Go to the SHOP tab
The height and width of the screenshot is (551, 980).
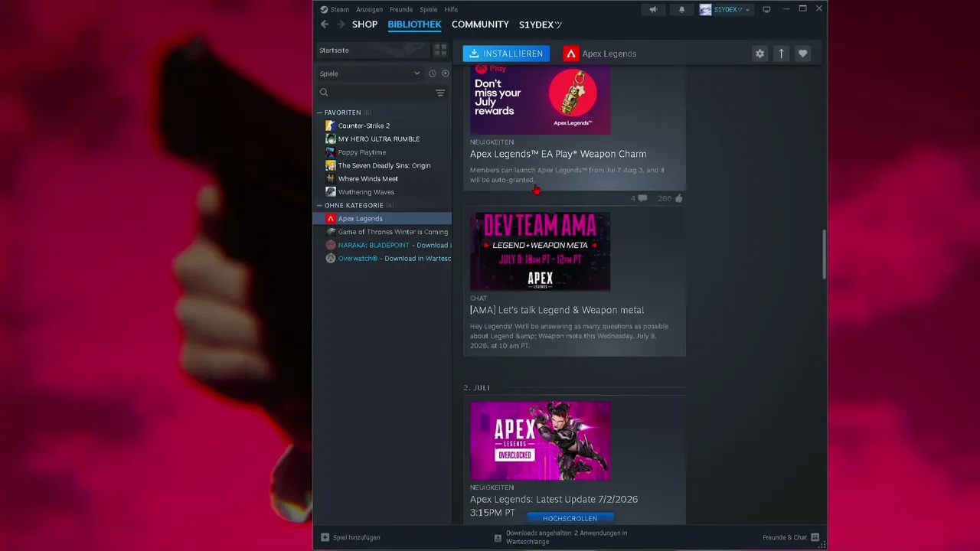click(364, 24)
